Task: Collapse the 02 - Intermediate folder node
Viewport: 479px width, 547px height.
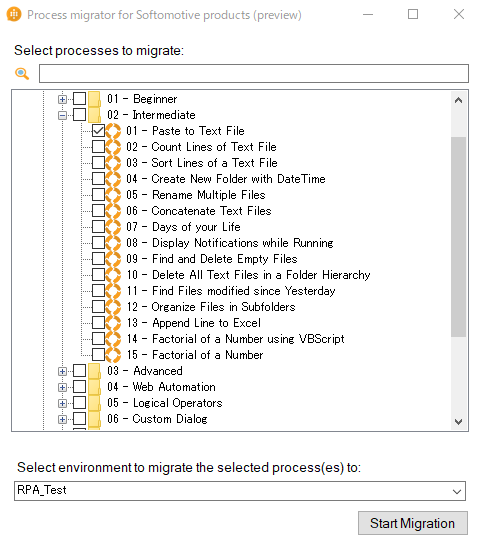Action: (x=62, y=115)
